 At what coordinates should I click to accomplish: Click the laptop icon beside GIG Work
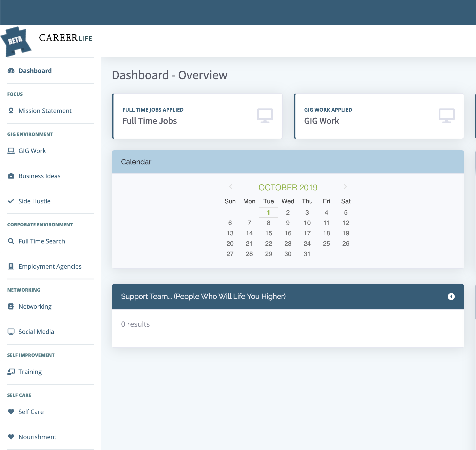(x=11, y=151)
